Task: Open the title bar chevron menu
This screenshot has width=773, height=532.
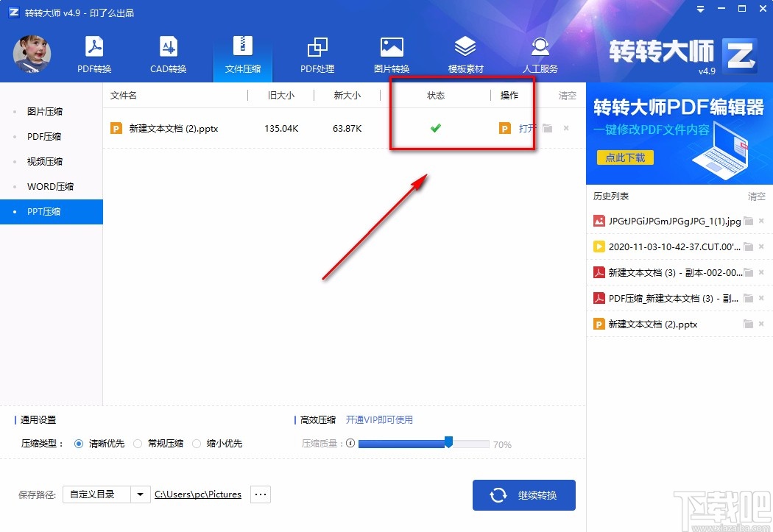Action: tap(699, 10)
